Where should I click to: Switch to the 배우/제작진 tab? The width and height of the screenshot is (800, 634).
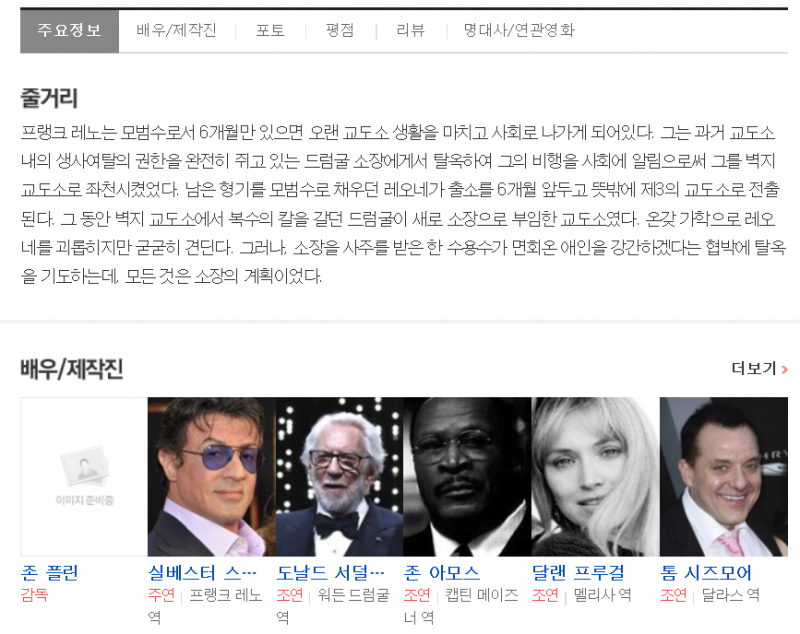coord(176,31)
